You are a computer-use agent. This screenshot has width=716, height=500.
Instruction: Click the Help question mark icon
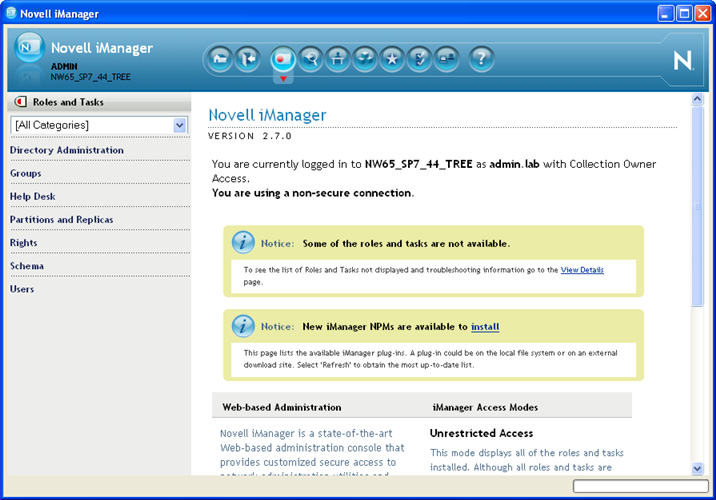[481, 59]
